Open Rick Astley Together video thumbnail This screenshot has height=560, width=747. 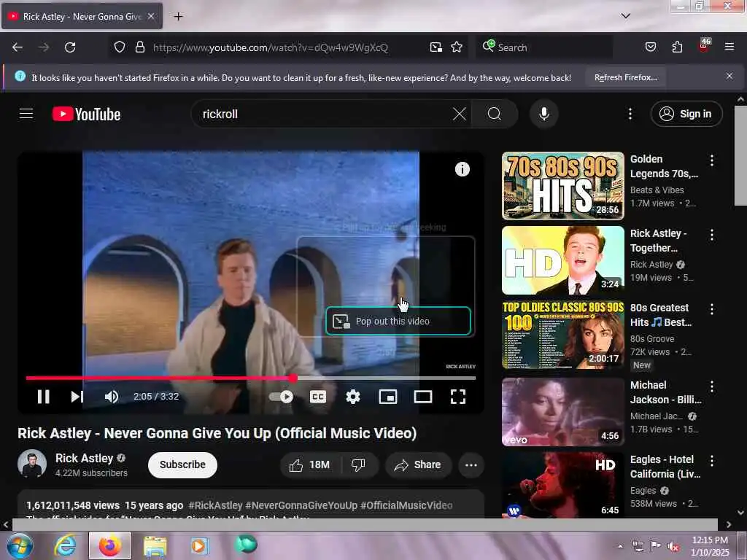(x=562, y=260)
